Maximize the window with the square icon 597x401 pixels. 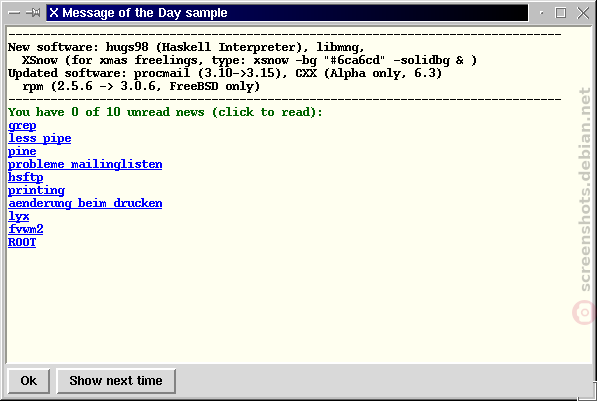coord(560,13)
